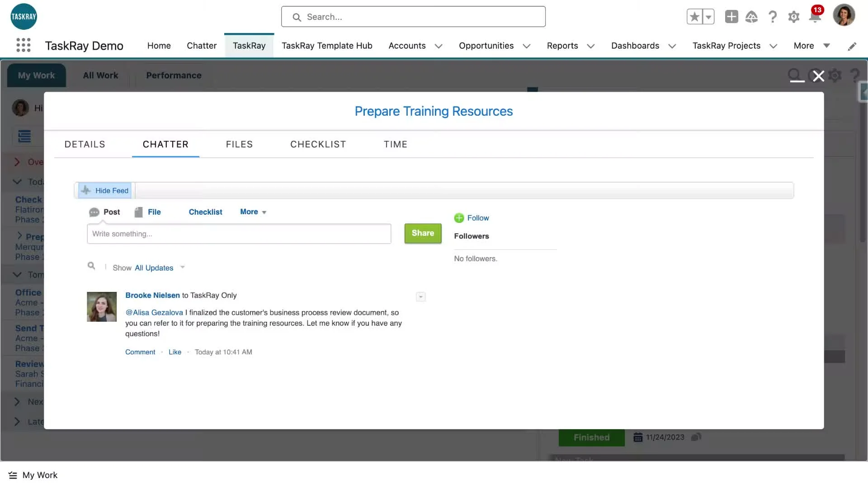Viewport: 868px width, 488px height.
Task: Open the Setup gear icon
Action: pos(793,17)
